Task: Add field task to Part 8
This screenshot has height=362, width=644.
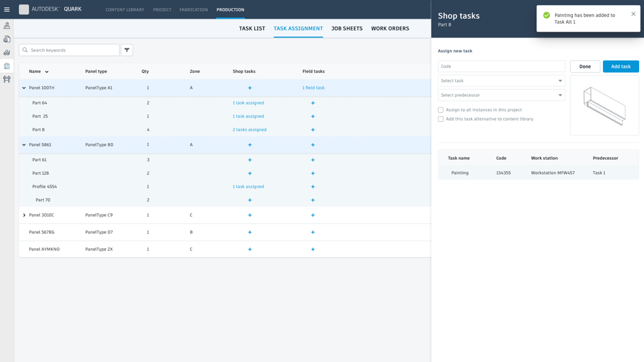Action: click(313, 130)
